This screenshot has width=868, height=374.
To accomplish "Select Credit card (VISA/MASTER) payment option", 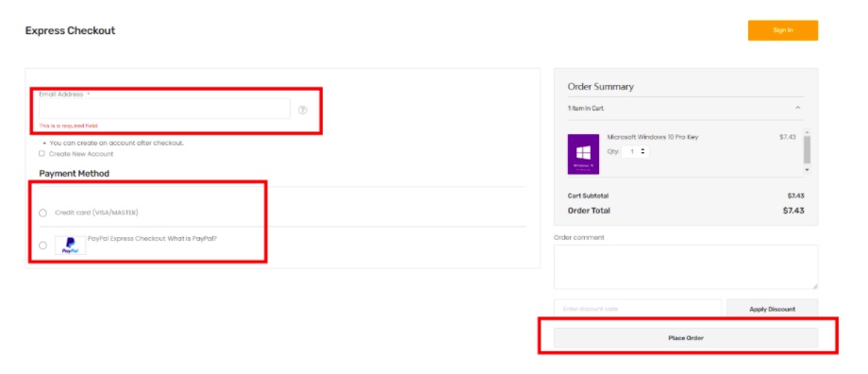I will 42,212.
